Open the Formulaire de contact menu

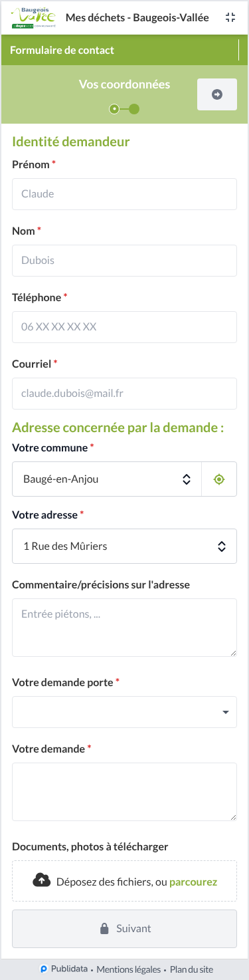124,50
